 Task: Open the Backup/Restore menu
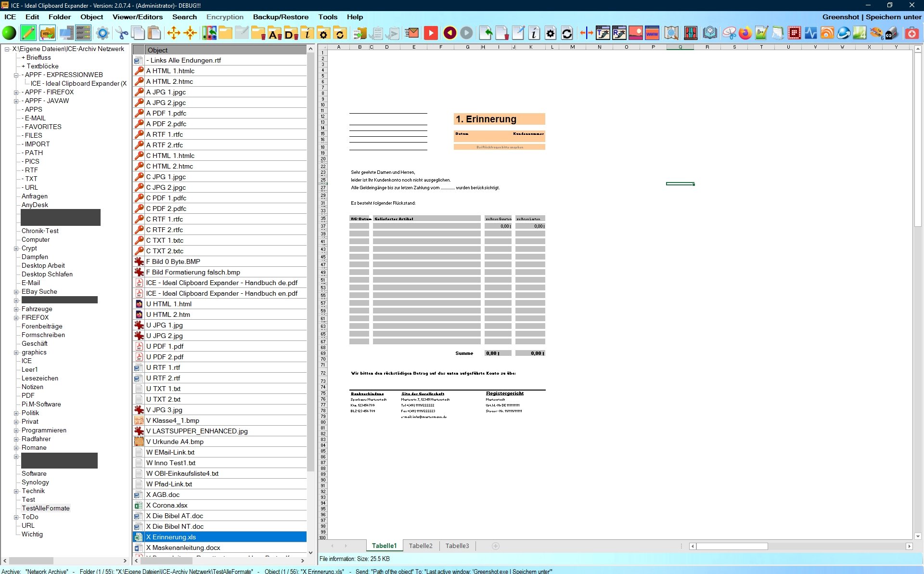tap(281, 17)
